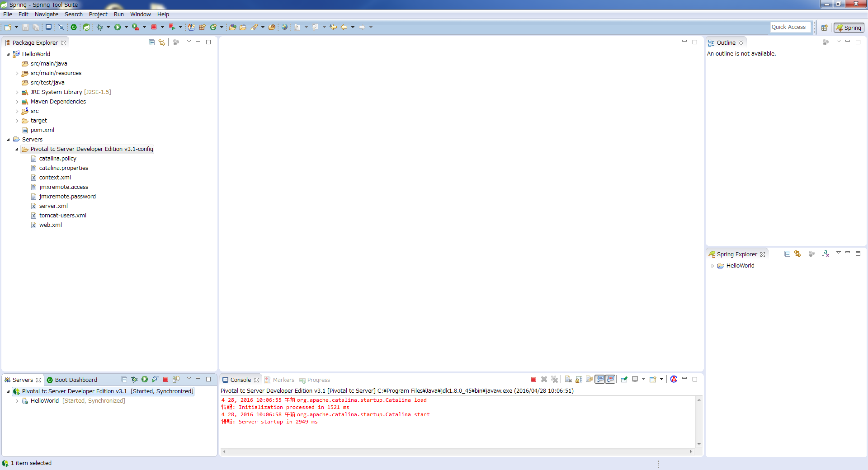Open the Window menu

(x=140, y=14)
